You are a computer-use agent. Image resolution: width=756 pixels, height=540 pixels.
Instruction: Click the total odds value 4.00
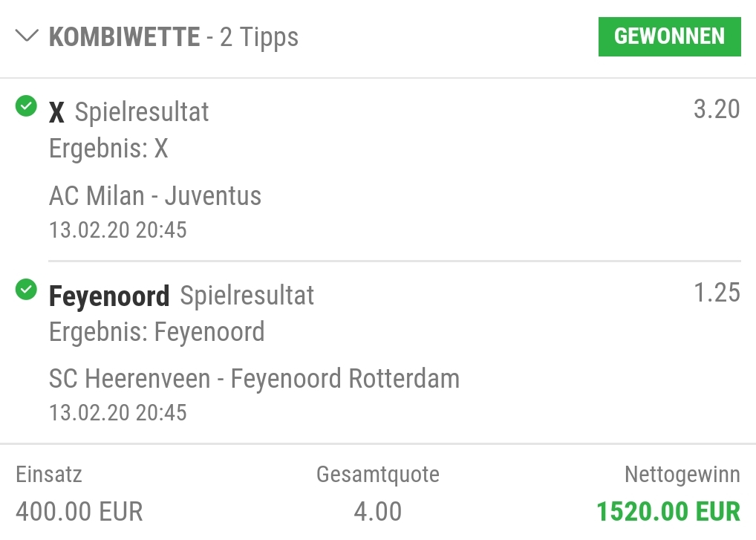(377, 511)
